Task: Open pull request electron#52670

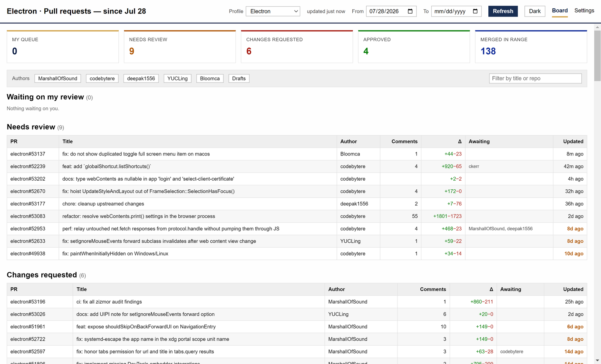Action: tap(28, 191)
